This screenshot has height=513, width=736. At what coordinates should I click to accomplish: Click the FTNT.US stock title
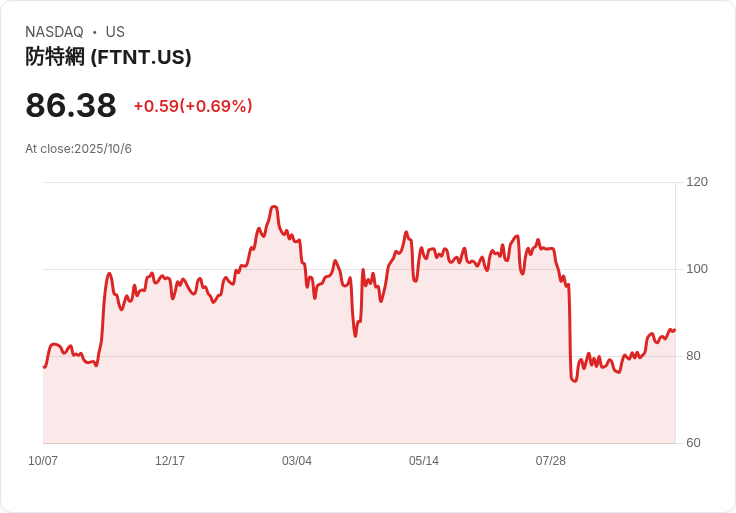coord(108,57)
